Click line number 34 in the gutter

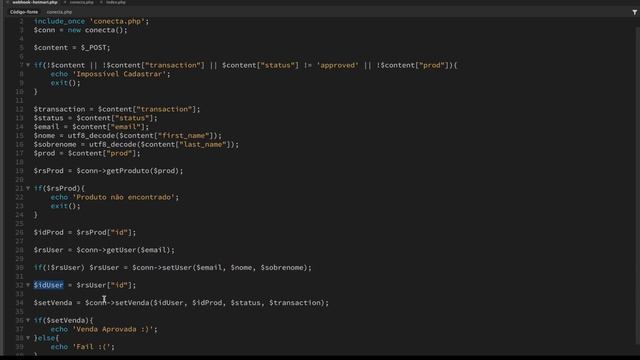tap(20, 302)
